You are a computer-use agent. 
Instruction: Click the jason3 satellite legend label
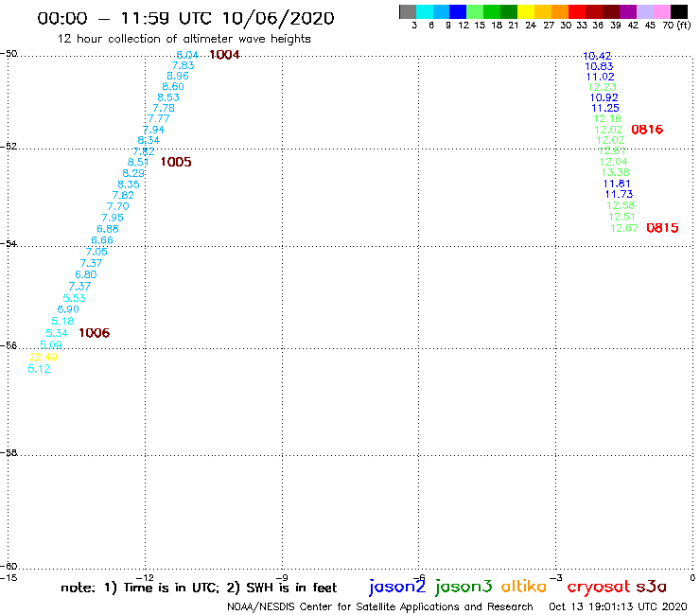(x=464, y=587)
